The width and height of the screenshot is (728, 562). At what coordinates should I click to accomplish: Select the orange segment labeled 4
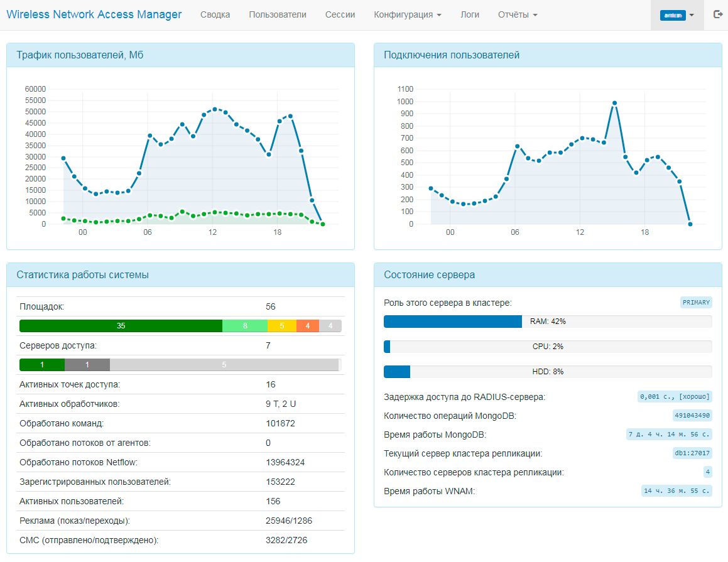click(x=307, y=326)
